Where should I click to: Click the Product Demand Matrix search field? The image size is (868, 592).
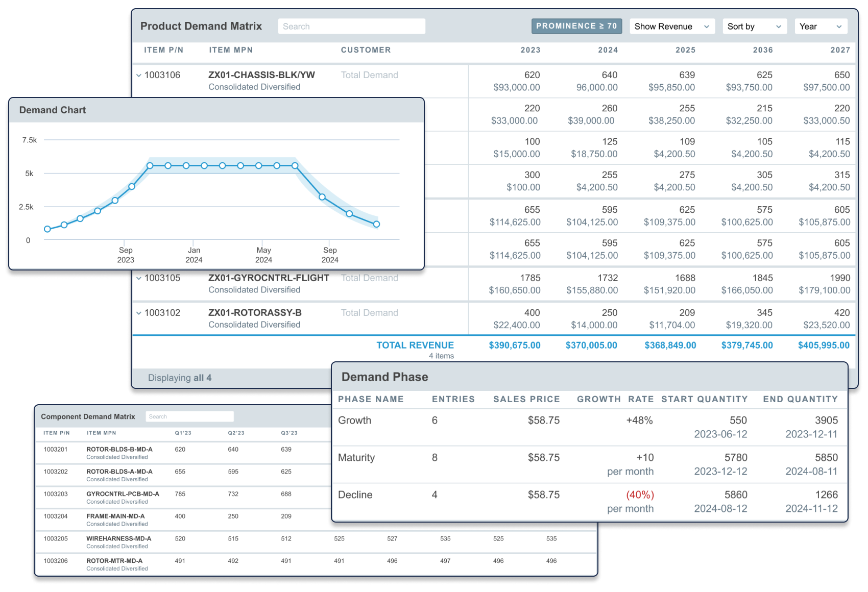point(351,27)
